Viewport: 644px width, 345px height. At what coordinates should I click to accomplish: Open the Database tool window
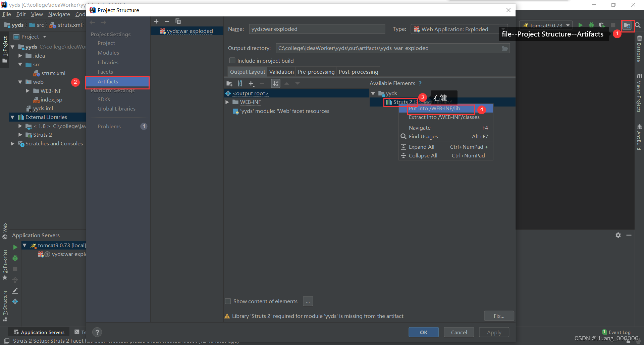(639, 49)
